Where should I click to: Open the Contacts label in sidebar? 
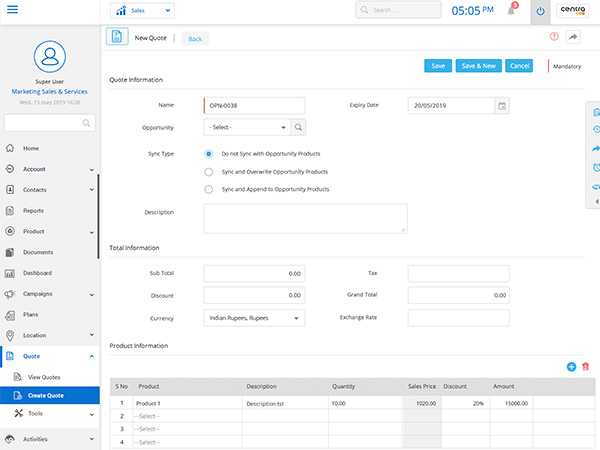click(34, 190)
